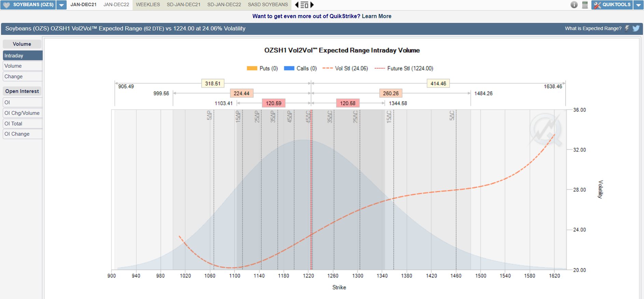This screenshot has width=644, height=299.
Task: Follow the Learn More link
Action: coord(376,16)
